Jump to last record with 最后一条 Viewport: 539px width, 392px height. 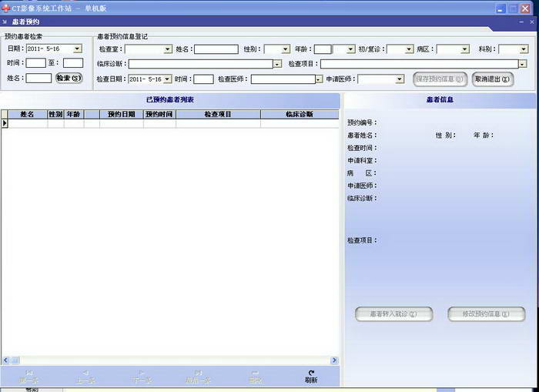(198, 377)
